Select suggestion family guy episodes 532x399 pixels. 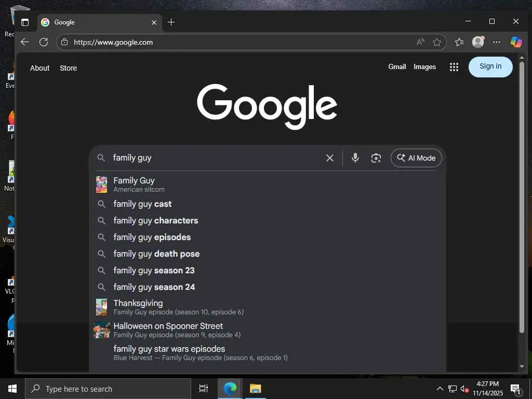(267, 237)
